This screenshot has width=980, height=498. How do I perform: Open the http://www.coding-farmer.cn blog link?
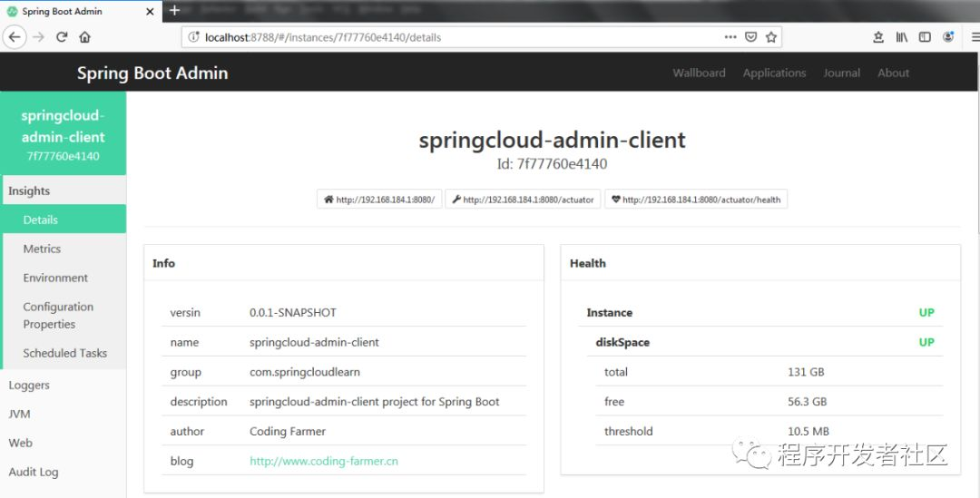click(324, 461)
